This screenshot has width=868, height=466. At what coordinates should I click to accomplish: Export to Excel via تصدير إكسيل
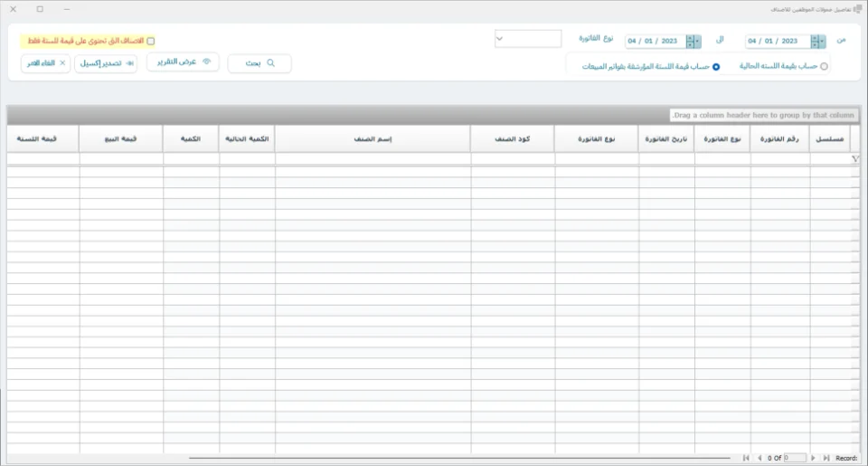click(x=107, y=63)
